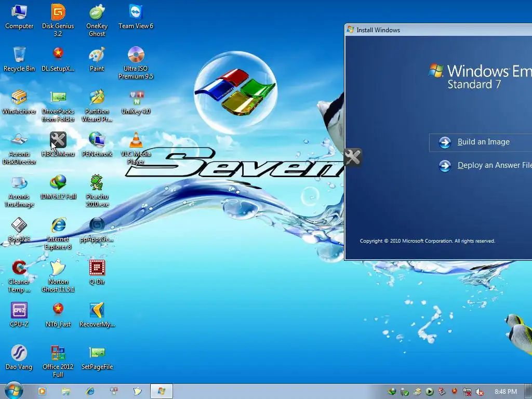The width and height of the screenshot is (532, 399).
Task: Select ppAppsGe desktop icon
Action: [97, 229]
